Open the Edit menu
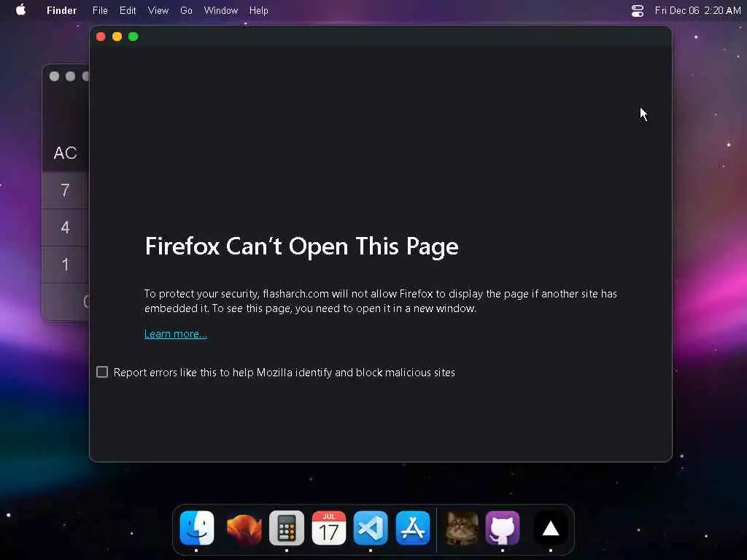747x560 pixels. click(128, 10)
